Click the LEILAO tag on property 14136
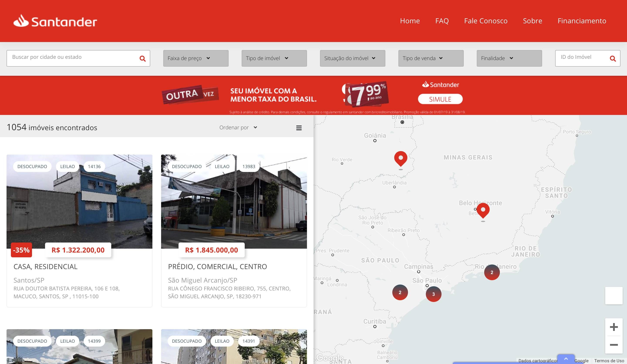 pyautogui.click(x=67, y=167)
